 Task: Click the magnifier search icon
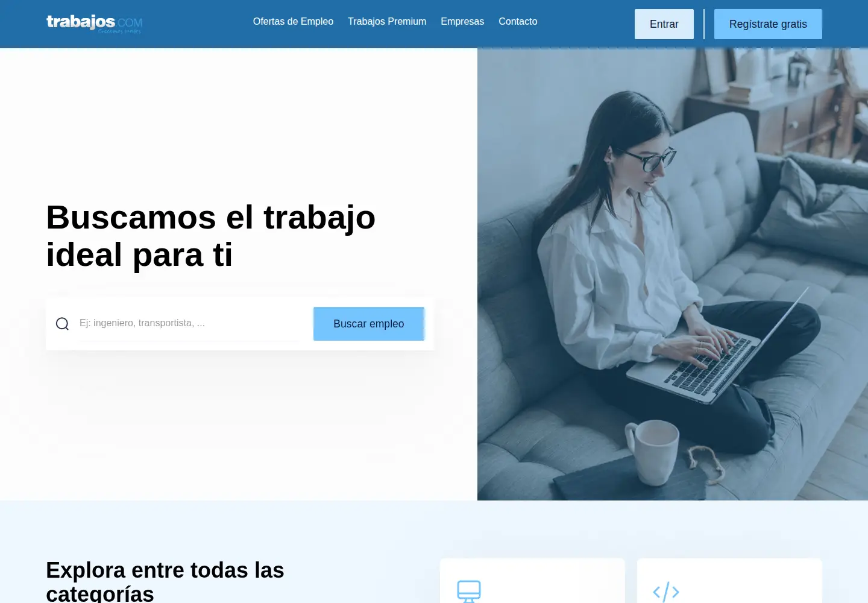[x=62, y=324]
